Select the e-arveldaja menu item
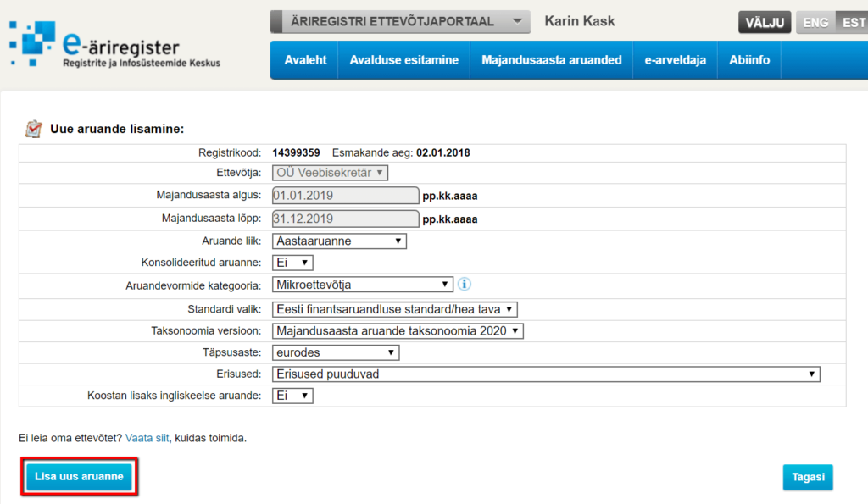The width and height of the screenshot is (868, 504). (675, 60)
